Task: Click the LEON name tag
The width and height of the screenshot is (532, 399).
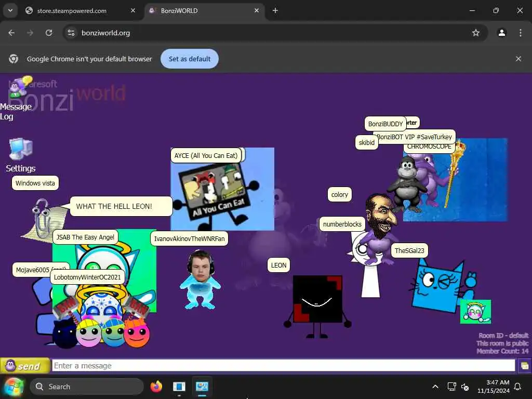Action: [x=278, y=265]
